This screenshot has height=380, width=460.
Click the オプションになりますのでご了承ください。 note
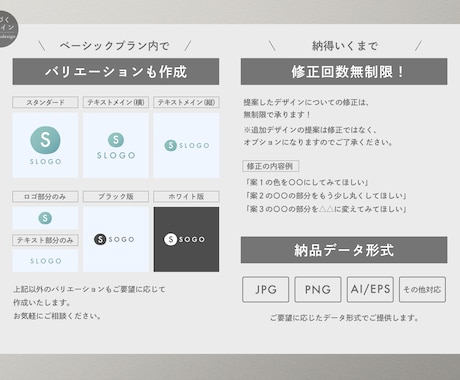[318, 142]
